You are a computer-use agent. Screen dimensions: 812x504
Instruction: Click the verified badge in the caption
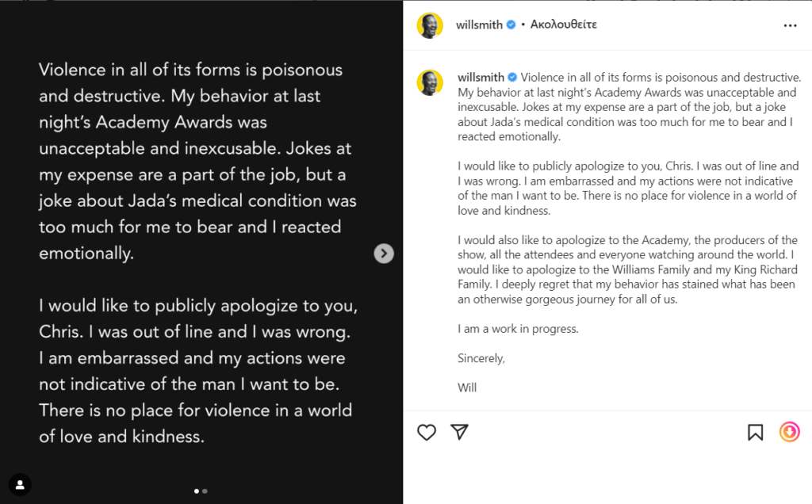(x=512, y=78)
